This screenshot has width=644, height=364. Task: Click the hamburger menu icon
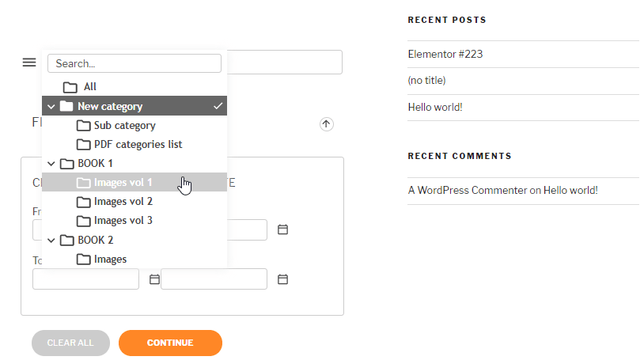29,62
